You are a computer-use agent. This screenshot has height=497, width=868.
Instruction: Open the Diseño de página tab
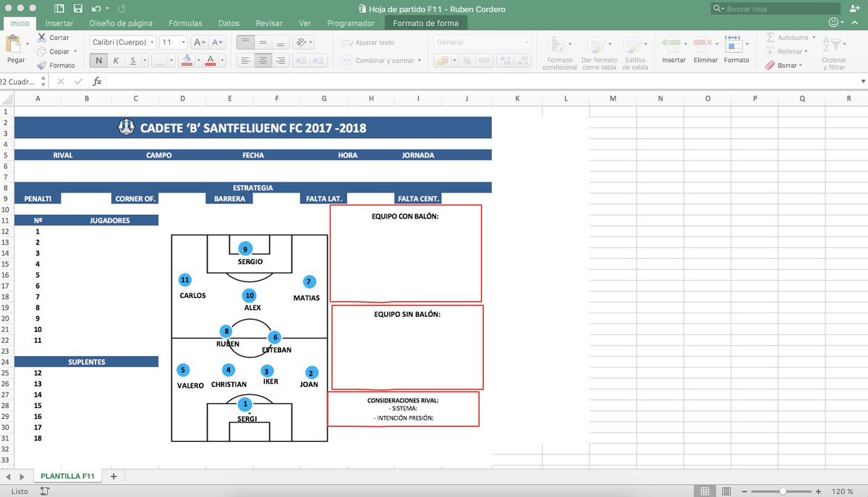click(121, 23)
